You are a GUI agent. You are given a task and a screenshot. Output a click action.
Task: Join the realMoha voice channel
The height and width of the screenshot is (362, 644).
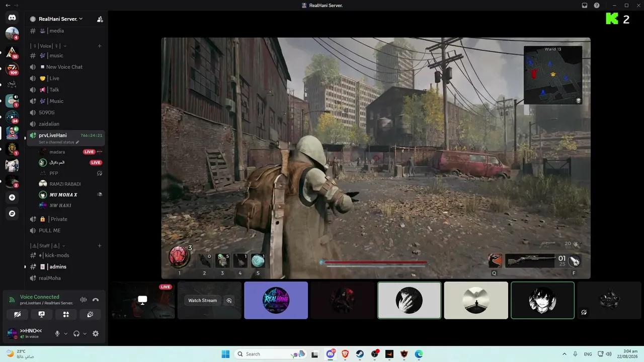pyautogui.click(x=66, y=278)
